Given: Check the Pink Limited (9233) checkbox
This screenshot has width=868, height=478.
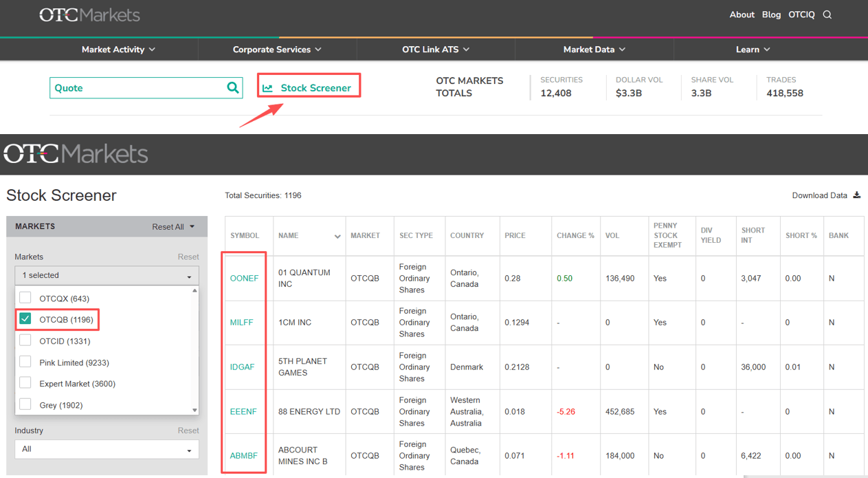Looking at the screenshot, I should (x=25, y=362).
